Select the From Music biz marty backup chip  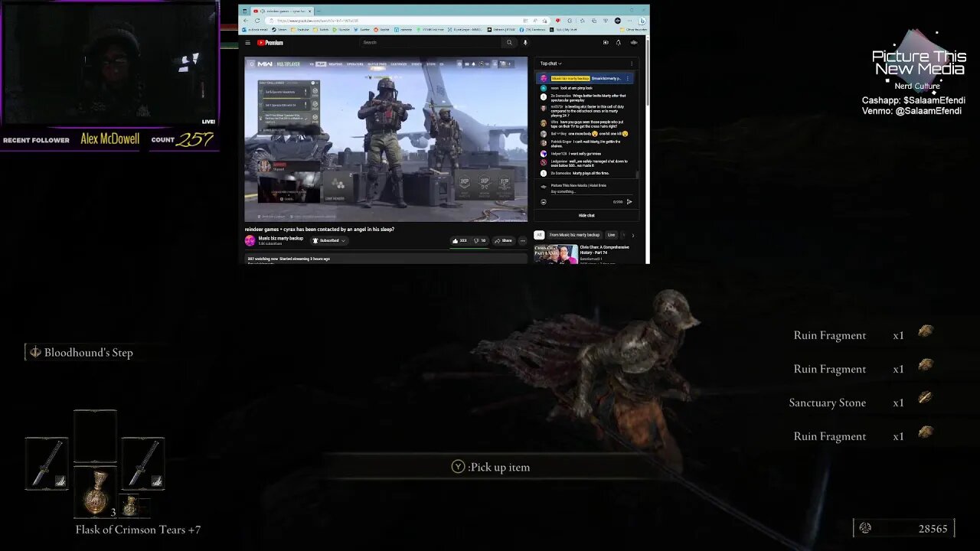574,235
